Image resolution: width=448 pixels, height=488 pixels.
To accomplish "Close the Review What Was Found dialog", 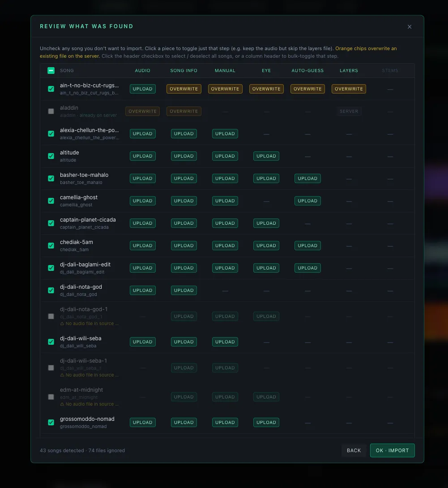I will coord(410,27).
